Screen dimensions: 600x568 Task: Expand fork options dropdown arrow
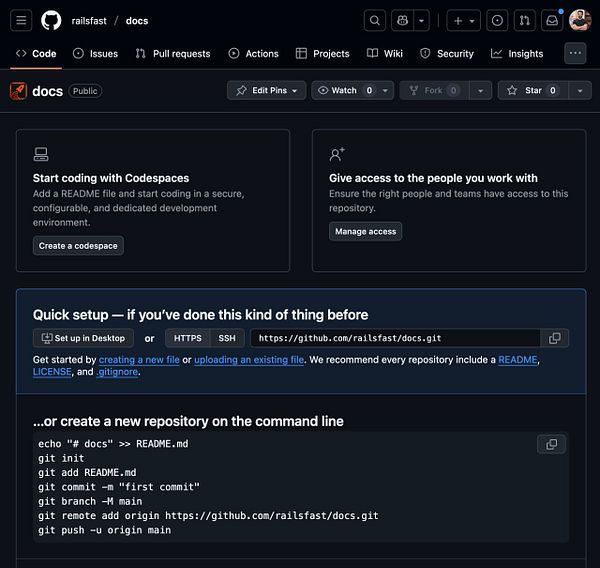click(x=480, y=90)
